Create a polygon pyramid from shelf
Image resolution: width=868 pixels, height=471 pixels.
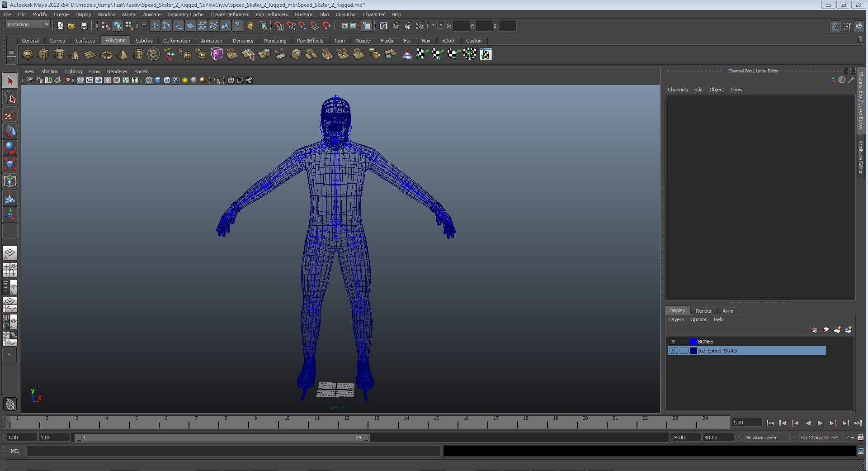click(123, 54)
